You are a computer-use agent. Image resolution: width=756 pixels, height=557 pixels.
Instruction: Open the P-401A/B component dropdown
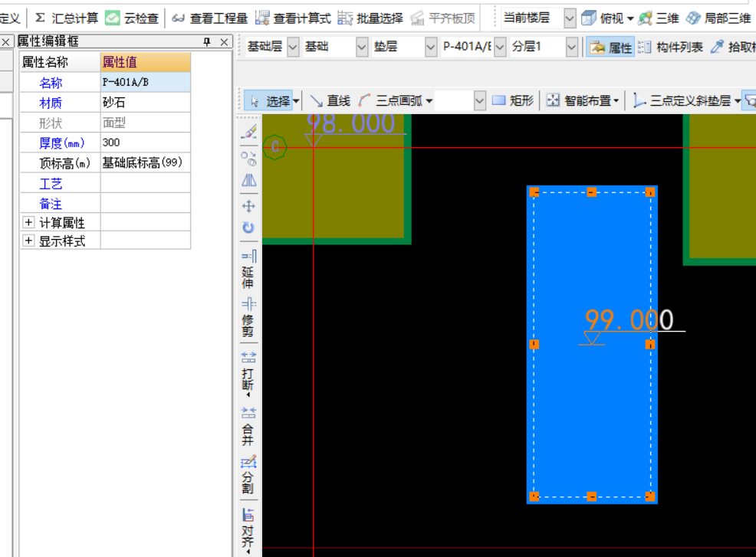coord(500,48)
